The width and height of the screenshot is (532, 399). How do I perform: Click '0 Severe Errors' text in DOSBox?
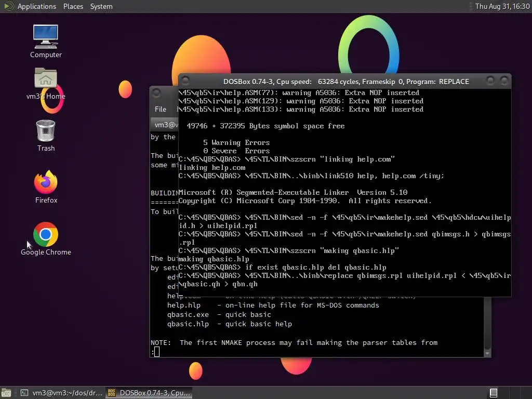click(x=236, y=151)
